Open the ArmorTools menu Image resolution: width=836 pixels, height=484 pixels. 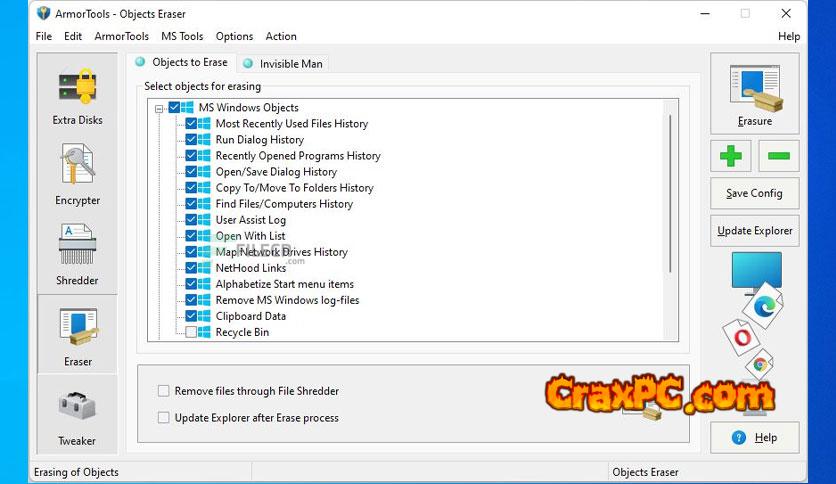[122, 36]
